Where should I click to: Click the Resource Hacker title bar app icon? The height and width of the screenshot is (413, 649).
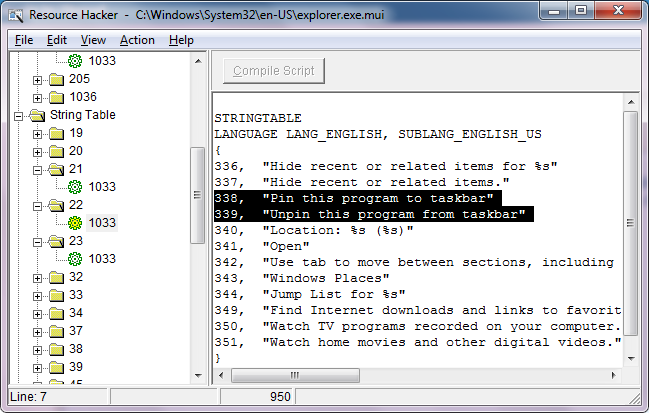pos(16,15)
